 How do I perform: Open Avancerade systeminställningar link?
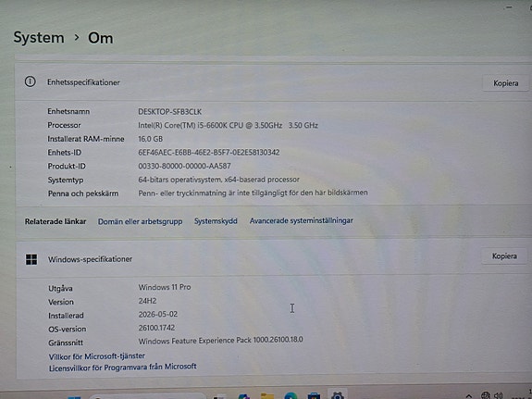[302, 220]
